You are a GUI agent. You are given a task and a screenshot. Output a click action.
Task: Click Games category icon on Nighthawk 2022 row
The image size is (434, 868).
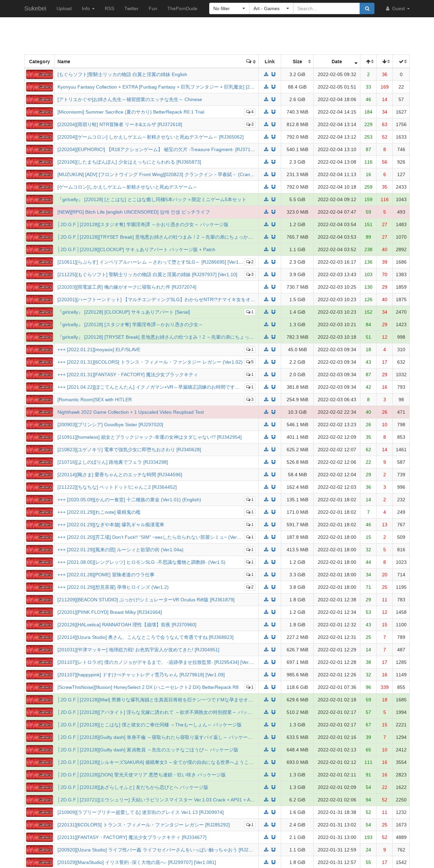pos(40,412)
